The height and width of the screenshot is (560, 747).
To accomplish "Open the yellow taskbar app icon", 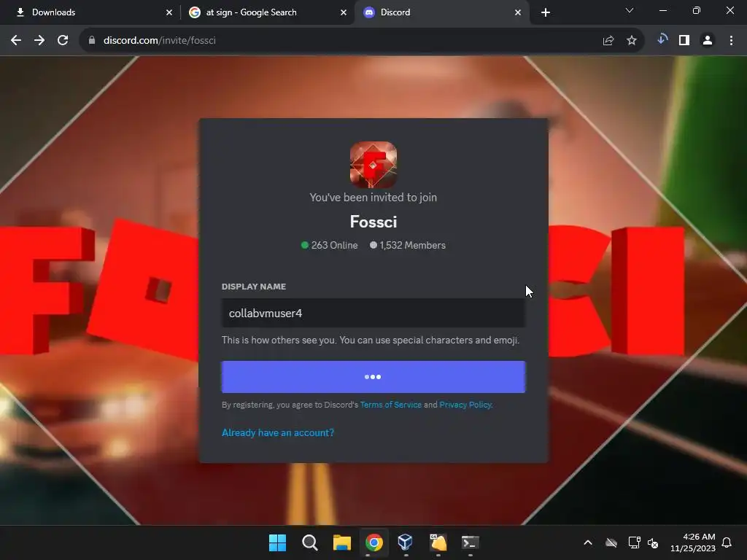I will click(438, 542).
